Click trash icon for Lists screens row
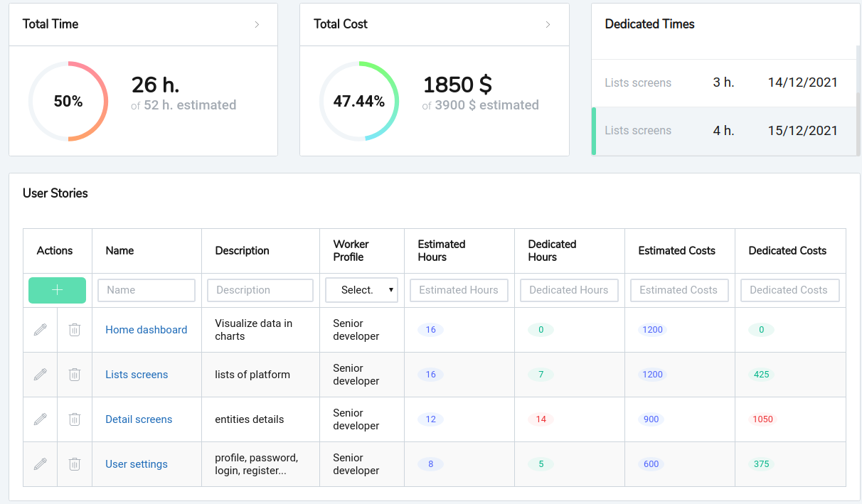Viewport: 862px width, 504px height. click(75, 375)
